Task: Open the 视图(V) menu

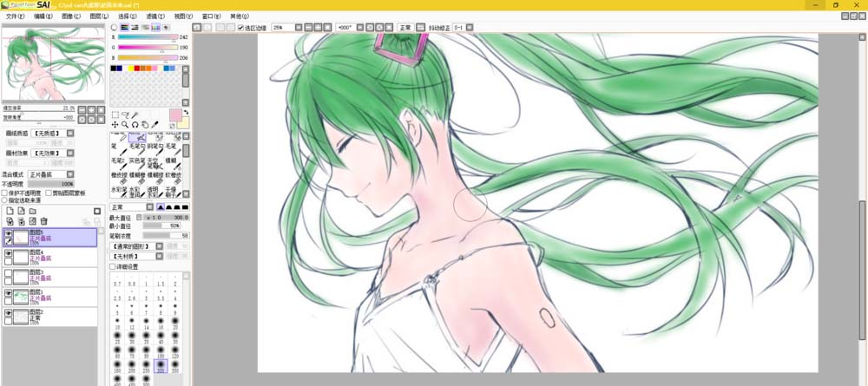Action: pos(183,16)
